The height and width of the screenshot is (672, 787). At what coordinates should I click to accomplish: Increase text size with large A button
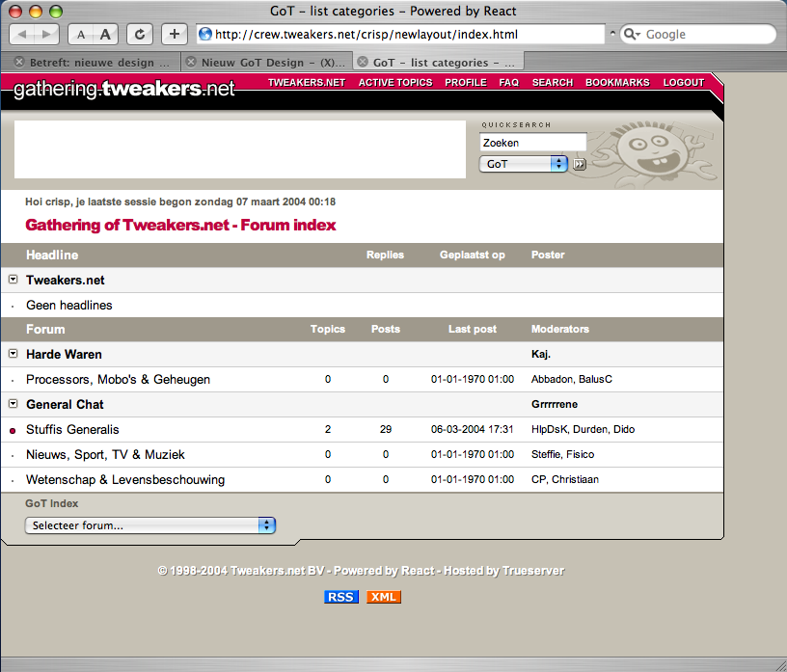[105, 34]
